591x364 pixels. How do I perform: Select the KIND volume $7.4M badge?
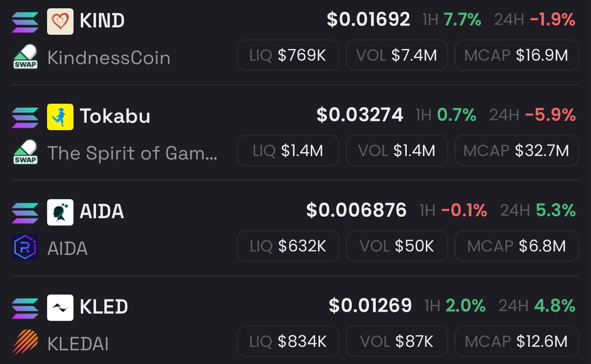point(397,55)
